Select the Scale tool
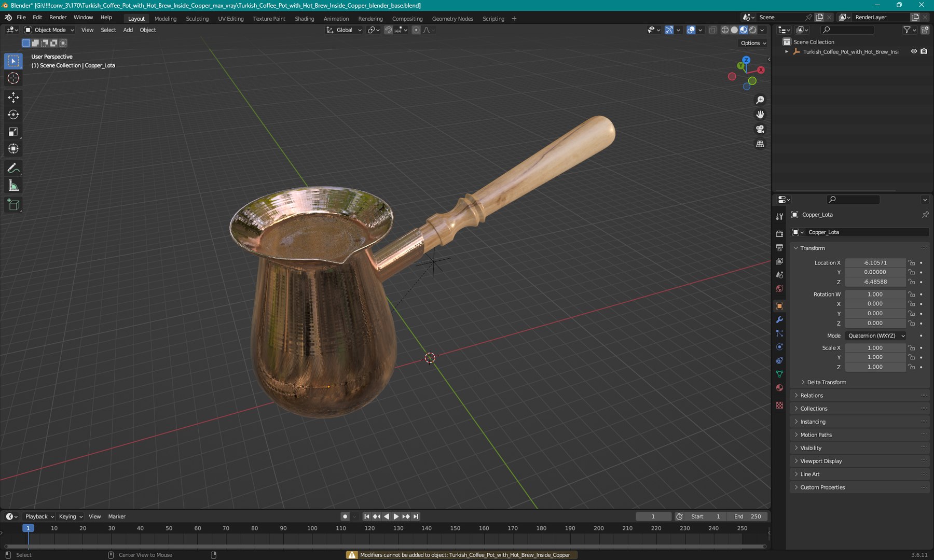Screen dimensions: 934x560 click(13, 132)
